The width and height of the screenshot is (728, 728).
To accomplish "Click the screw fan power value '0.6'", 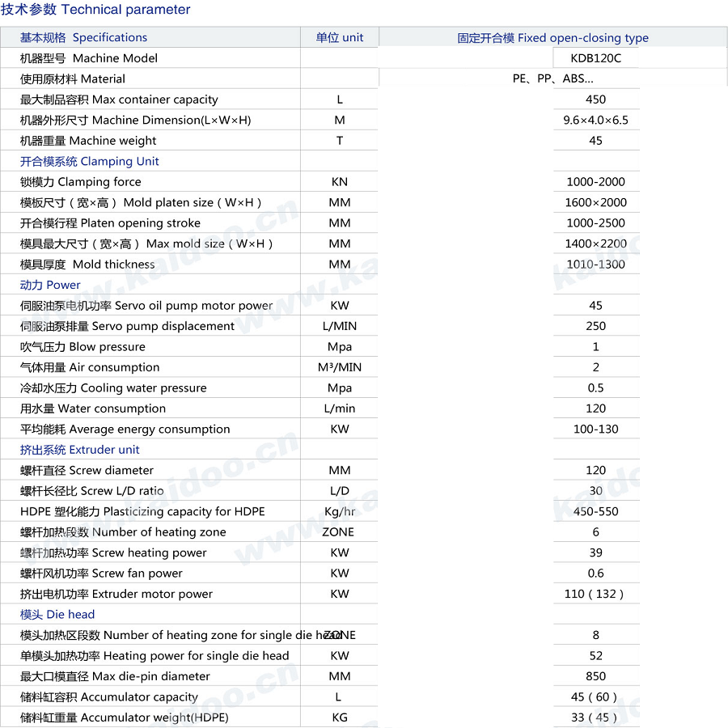I will 595,573.
